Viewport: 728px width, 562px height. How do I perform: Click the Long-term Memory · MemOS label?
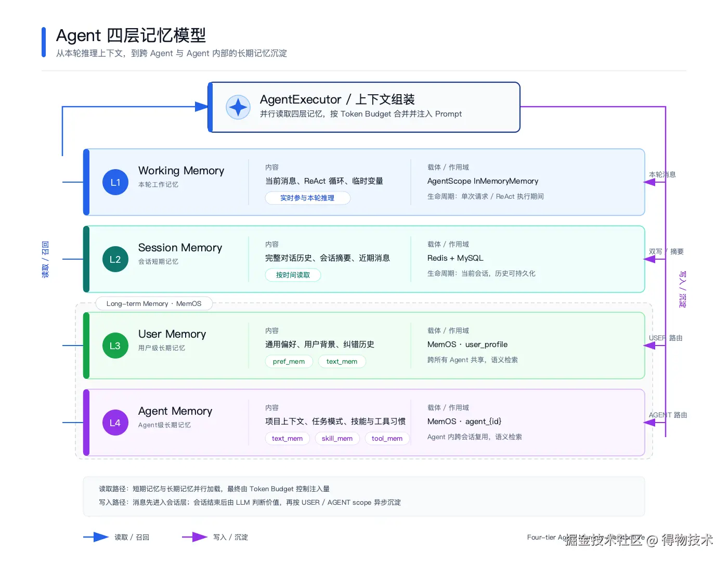154,304
